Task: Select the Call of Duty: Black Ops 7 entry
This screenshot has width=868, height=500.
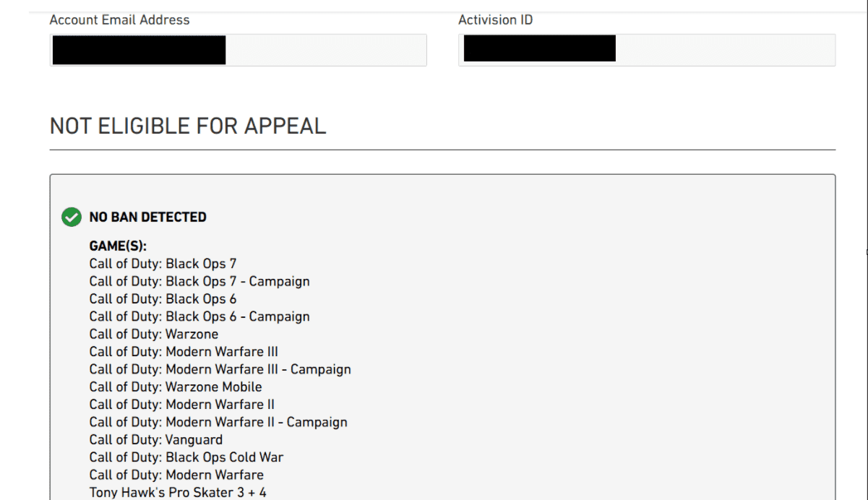Action: click(x=163, y=264)
